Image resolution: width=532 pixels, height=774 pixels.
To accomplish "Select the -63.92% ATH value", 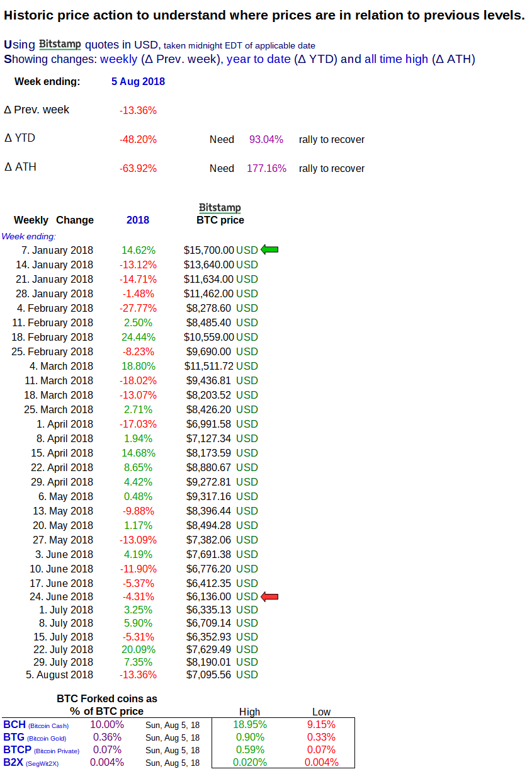I will pos(138,168).
